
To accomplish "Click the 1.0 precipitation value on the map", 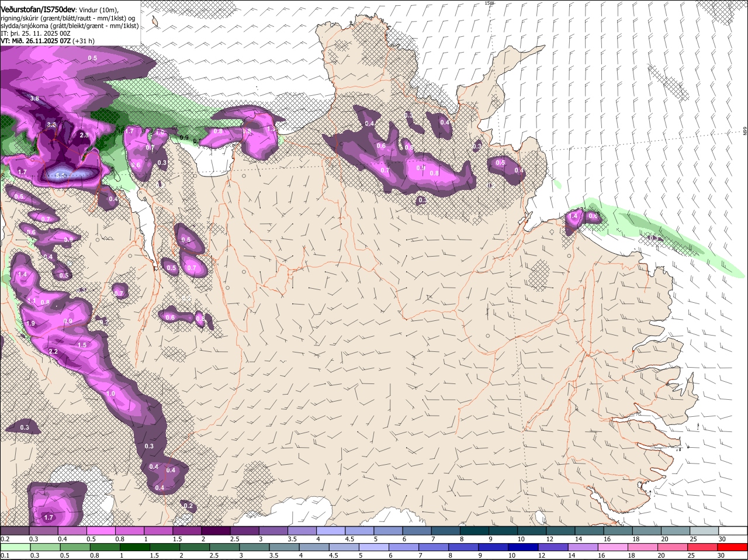I will (111, 394).
